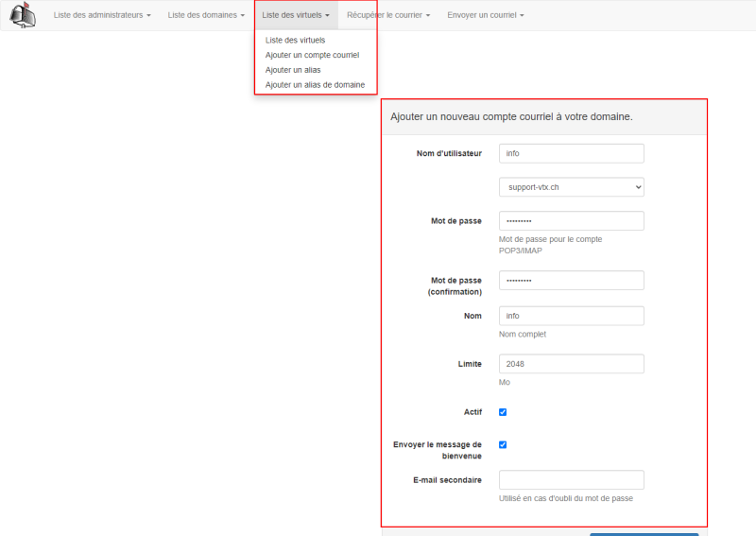Select Ajouter un alias entry
Image resolution: width=756 pixels, height=536 pixels.
[293, 70]
